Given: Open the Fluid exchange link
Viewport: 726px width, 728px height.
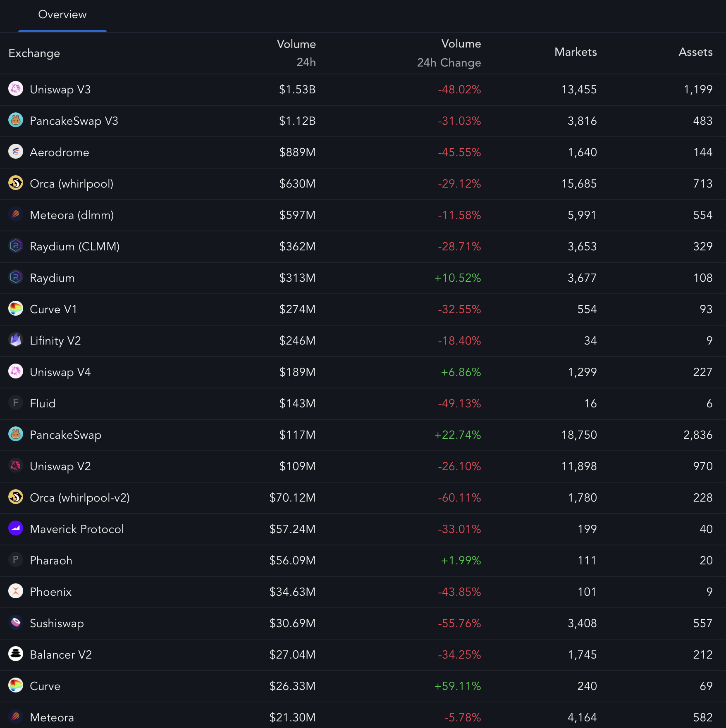Looking at the screenshot, I should point(43,404).
